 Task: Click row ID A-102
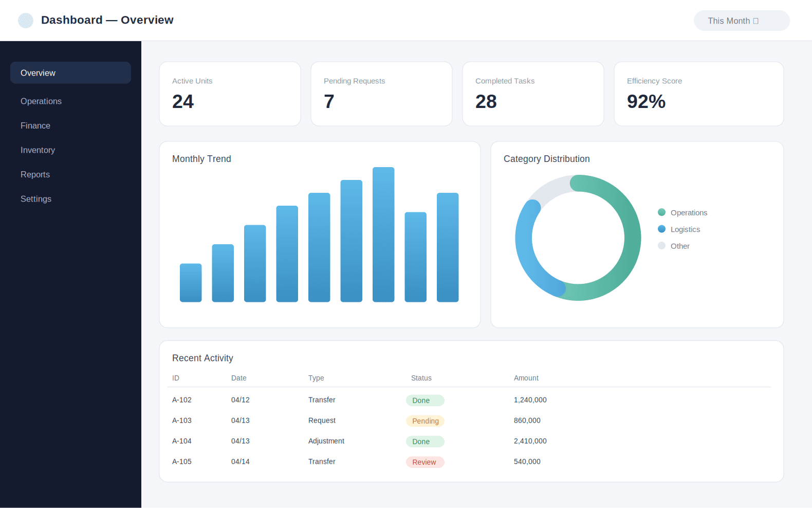pos(182,400)
